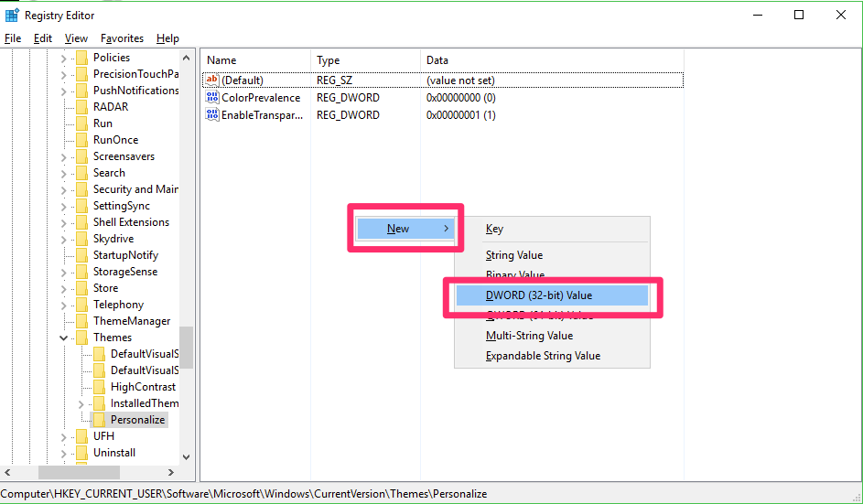Click the Registry Editor app icon in title bar
This screenshot has width=863, height=504.
coord(12,15)
